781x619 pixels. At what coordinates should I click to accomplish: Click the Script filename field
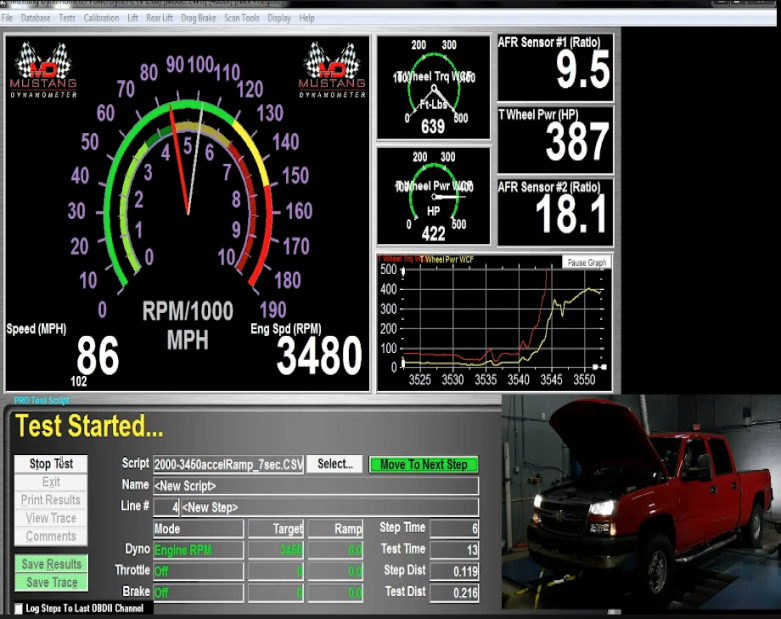(228, 465)
